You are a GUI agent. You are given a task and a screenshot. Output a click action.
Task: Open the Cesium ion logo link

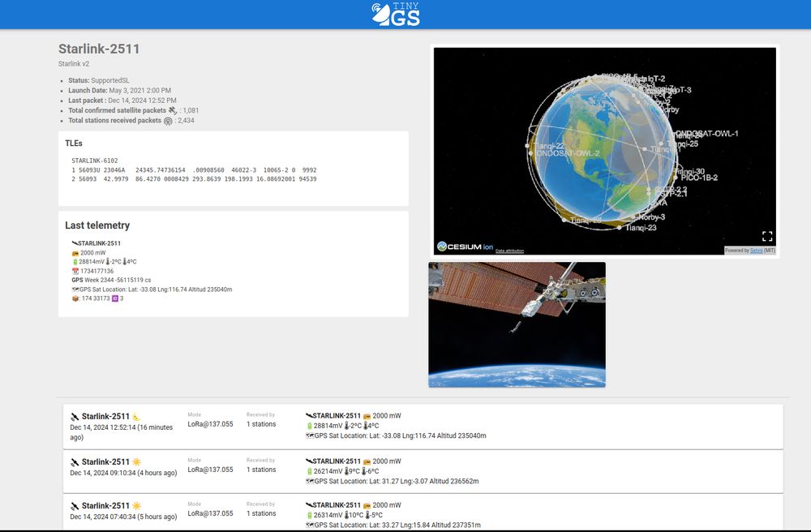465,247
